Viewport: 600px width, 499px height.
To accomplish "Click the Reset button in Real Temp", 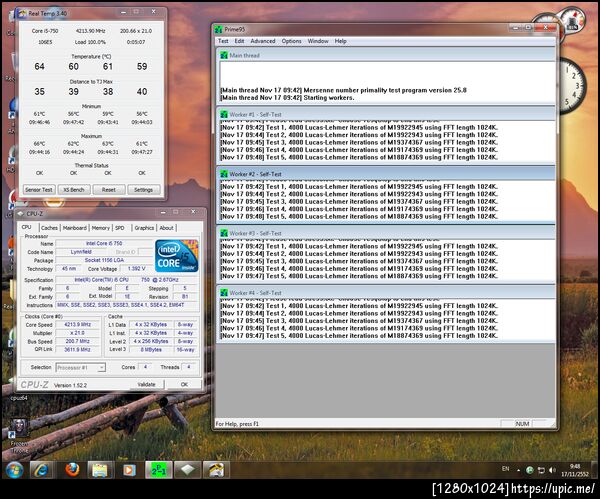I will pos(109,190).
